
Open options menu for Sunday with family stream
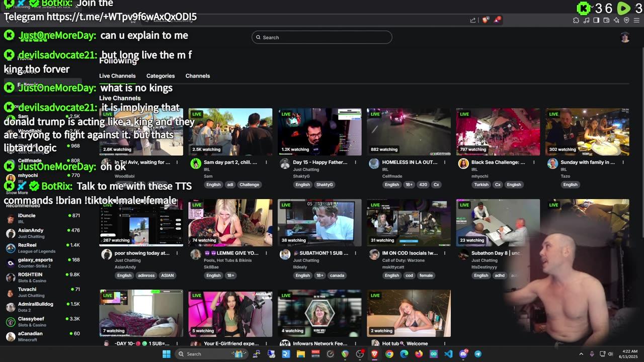(623, 162)
